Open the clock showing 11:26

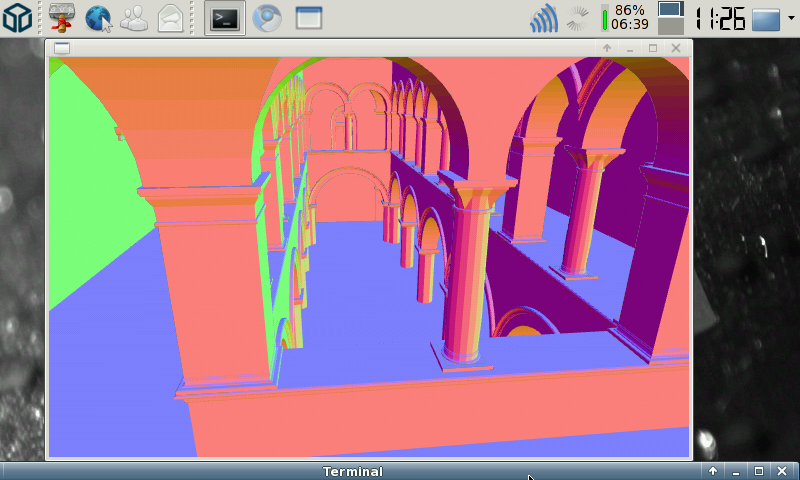[720, 18]
